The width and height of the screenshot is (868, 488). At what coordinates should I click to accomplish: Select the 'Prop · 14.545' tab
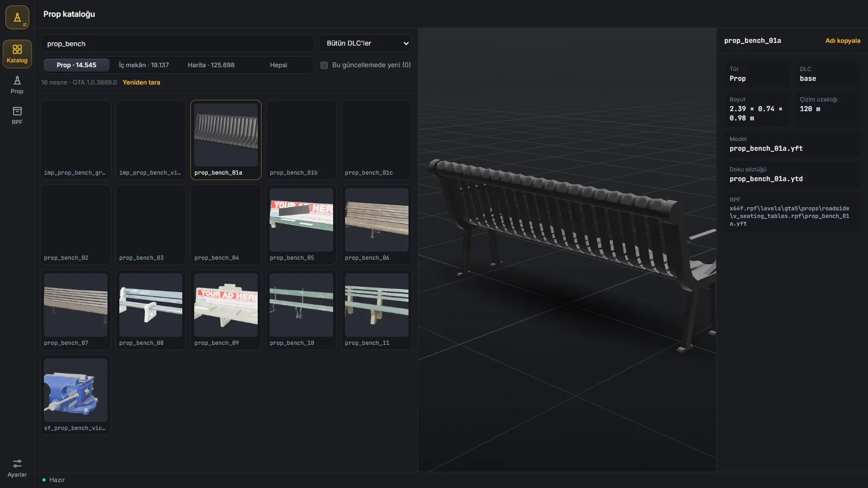pos(76,65)
